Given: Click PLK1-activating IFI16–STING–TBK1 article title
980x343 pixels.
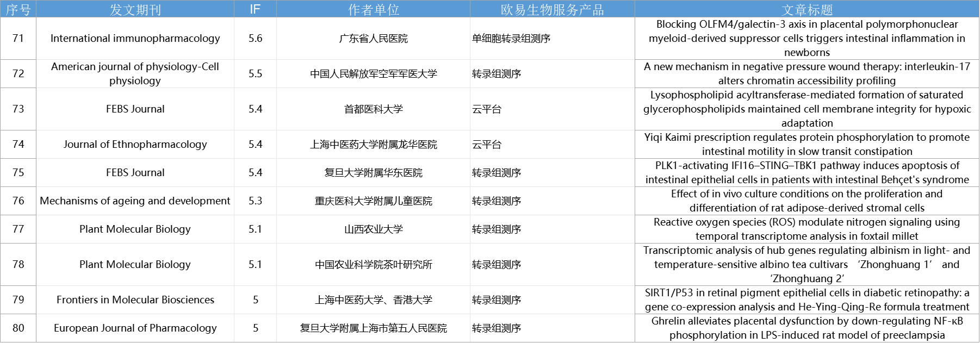Looking at the screenshot, I should [807, 173].
